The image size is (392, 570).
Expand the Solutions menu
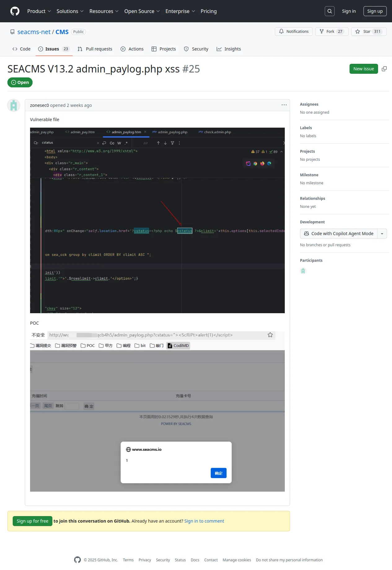point(70,11)
